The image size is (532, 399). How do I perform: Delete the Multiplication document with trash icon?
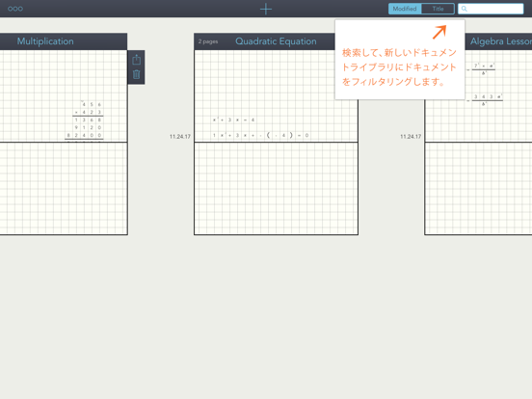pos(137,74)
